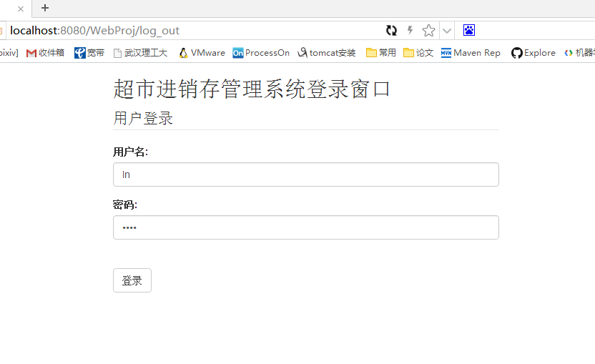Click the 登录 login button
This screenshot has height=364, width=595.
click(132, 280)
